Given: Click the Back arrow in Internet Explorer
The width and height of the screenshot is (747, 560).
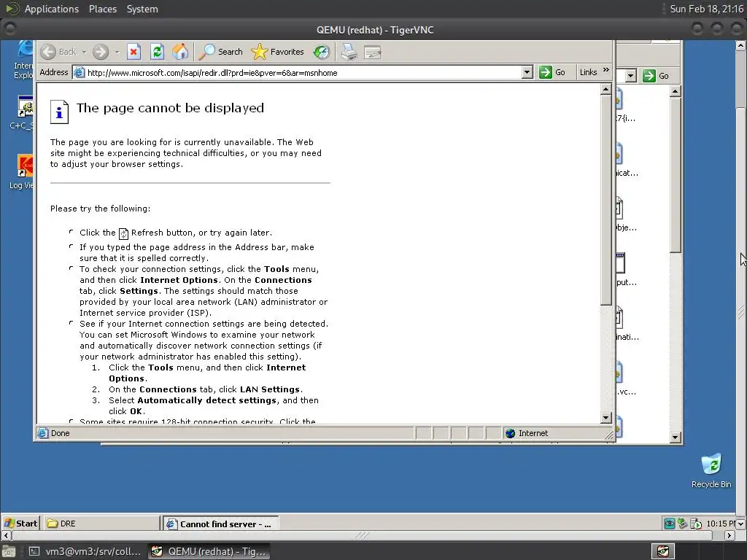Looking at the screenshot, I should pos(48,52).
